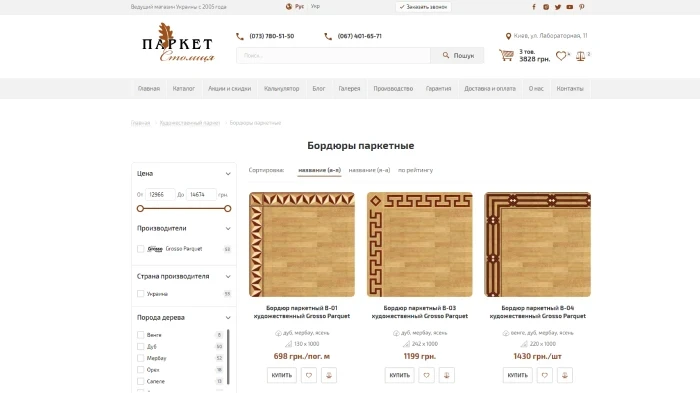Sort by название (а-я)
The height and width of the screenshot is (393, 700).
click(319, 170)
